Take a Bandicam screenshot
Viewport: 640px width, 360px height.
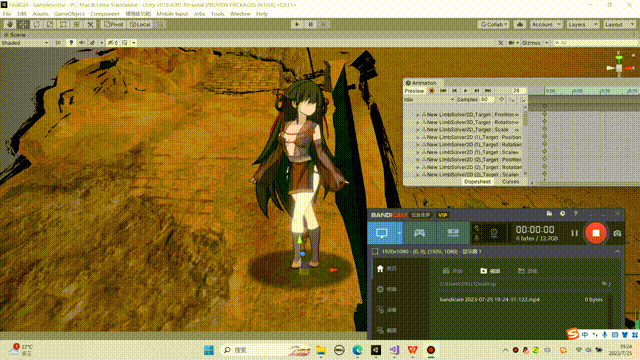pyautogui.click(x=617, y=233)
